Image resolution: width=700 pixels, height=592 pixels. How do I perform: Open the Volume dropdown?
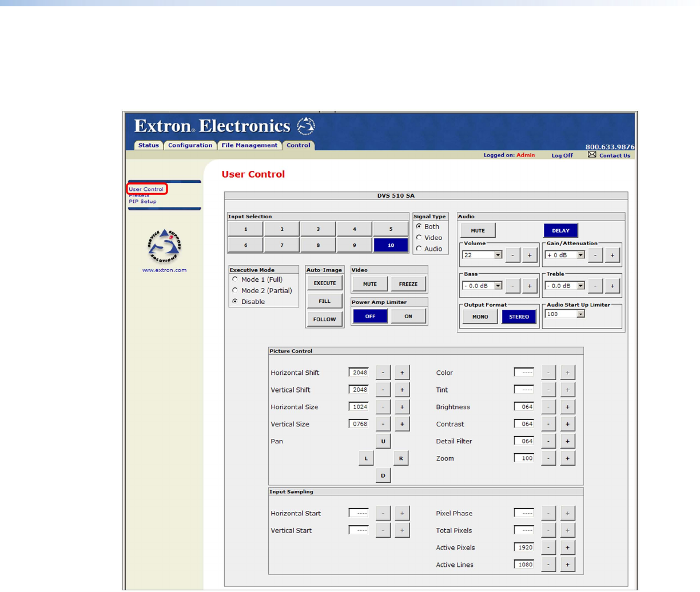pyautogui.click(x=498, y=255)
